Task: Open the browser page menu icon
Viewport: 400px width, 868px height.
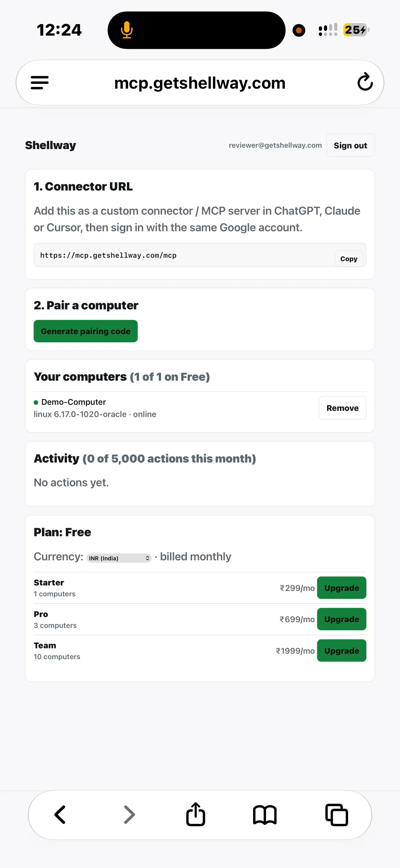Action: 40,83
